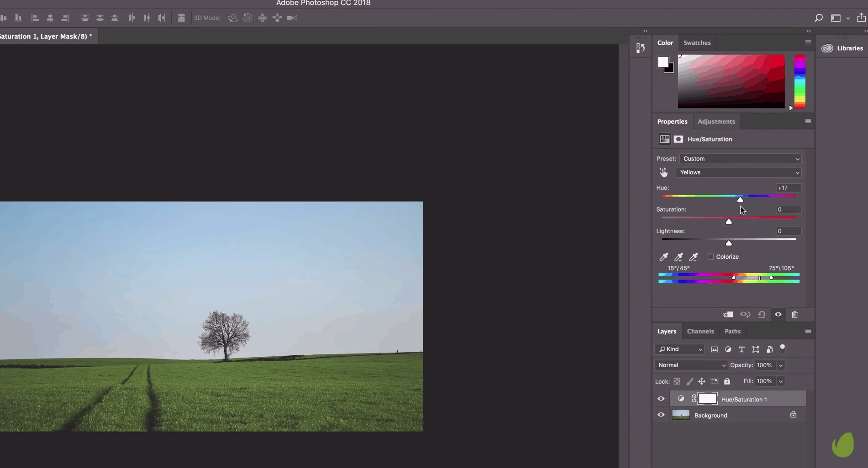Click align left edges icon in options bar
The height and width of the screenshot is (468, 868).
coord(35,18)
